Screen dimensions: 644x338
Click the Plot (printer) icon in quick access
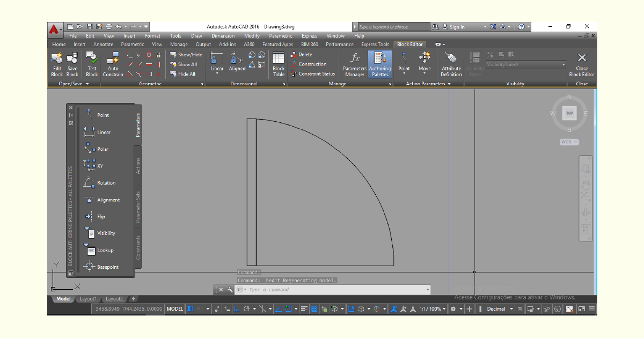[x=109, y=26]
